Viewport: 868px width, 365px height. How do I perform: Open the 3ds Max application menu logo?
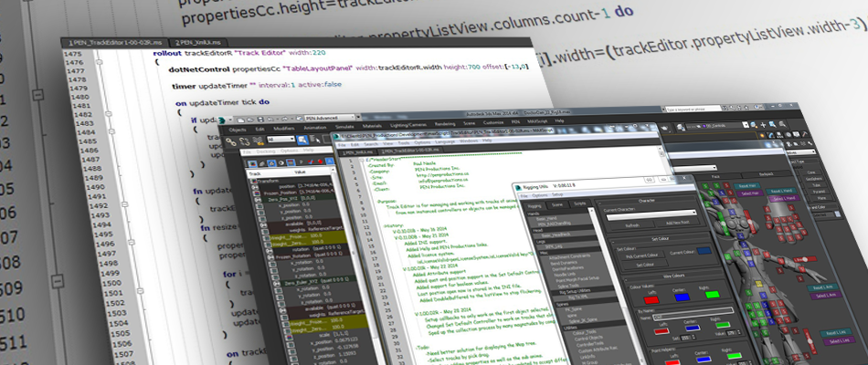click(x=221, y=120)
